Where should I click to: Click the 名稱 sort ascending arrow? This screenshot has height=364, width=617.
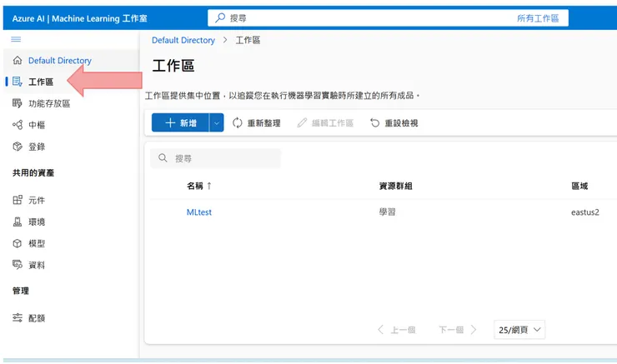click(x=209, y=186)
